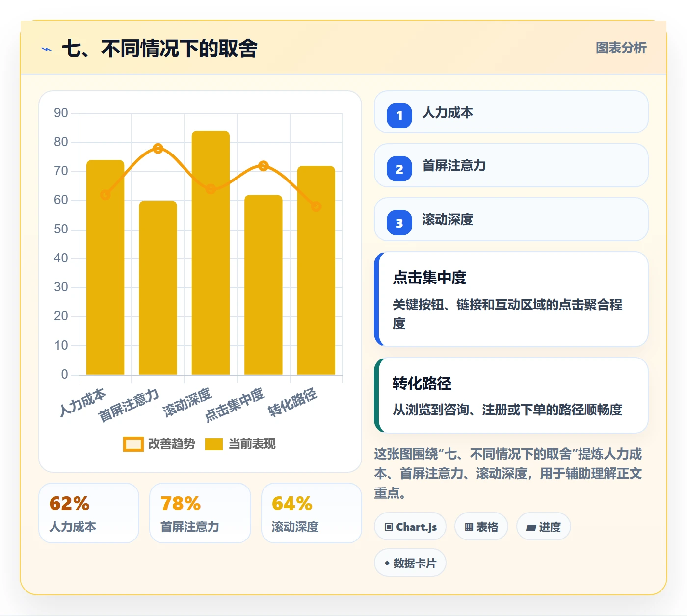
Task: Click the 转化路径 bar in the chart
Action: point(316,271)
